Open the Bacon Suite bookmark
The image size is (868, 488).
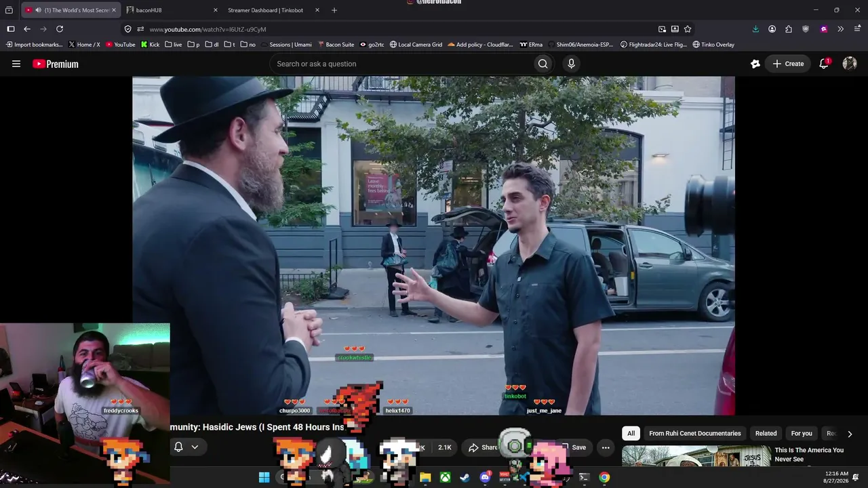click(336, 45)
